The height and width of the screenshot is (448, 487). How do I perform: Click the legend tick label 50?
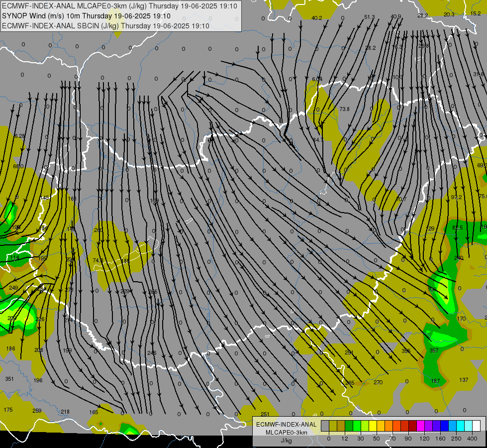tap(377, 439)
